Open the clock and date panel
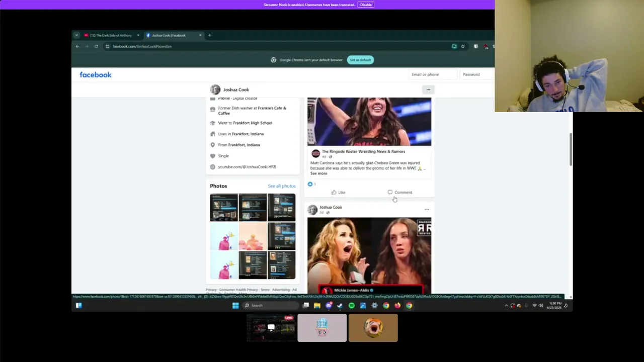This screenshot has width=644, height=362. click(x=555, y=305)
